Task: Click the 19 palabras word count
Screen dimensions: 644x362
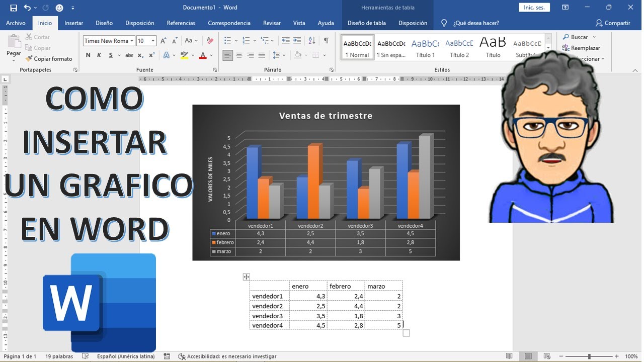Action: tap(59, 356)
